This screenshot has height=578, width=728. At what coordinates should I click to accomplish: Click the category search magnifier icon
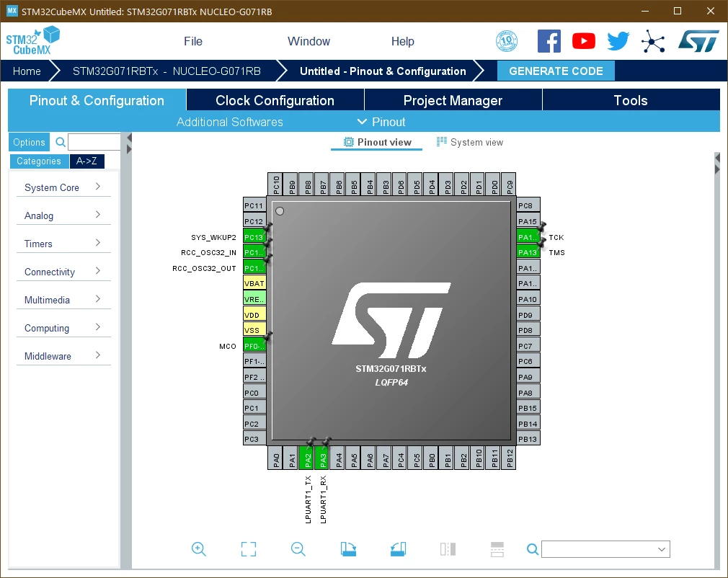[61, 142]
